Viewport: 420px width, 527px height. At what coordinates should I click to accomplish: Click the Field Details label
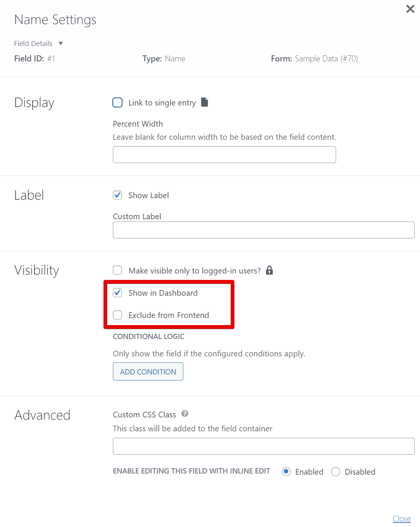coord(33,44)
